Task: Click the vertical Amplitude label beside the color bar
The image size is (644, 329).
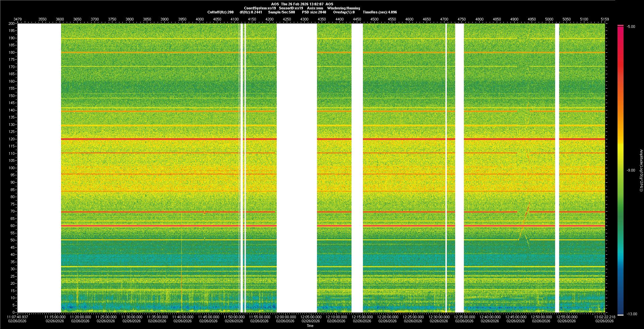Action: point(641,170)
